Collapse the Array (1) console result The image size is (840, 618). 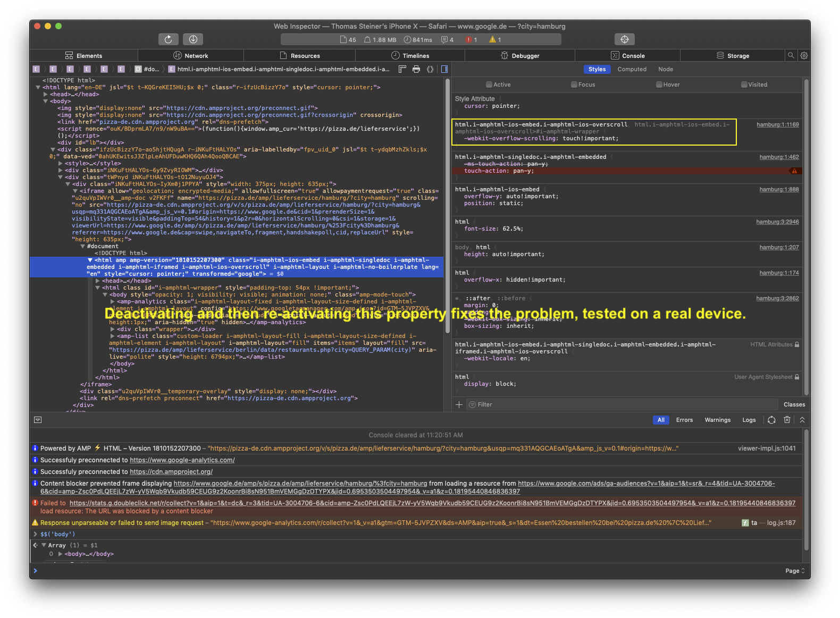tap(44, 545)
